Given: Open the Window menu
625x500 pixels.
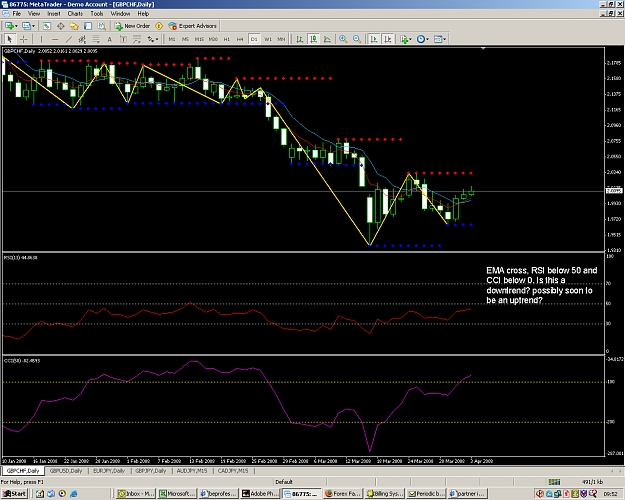Looking at the screenshot, I should [x=120, y=14].
